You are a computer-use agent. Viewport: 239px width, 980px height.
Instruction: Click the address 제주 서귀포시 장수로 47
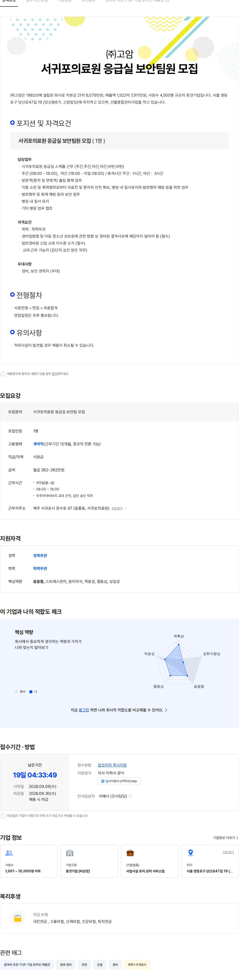click(x=71, y=508)
